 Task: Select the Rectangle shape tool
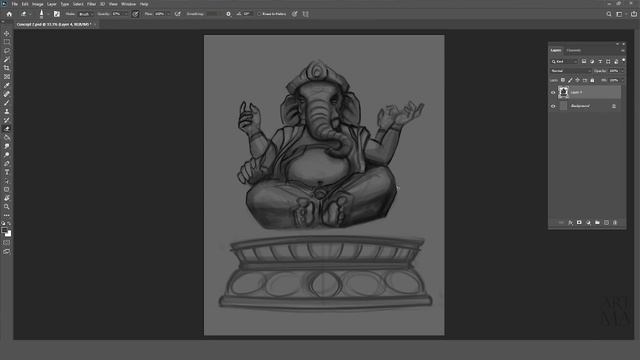[x=7, y=189]
